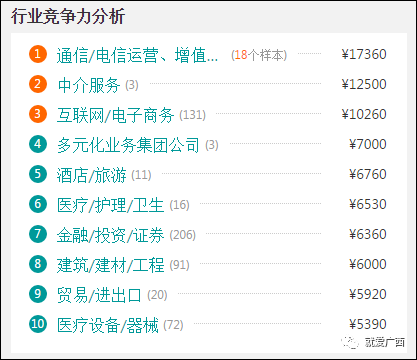Click the 行业竞争力分析 heading

point(68,16)
